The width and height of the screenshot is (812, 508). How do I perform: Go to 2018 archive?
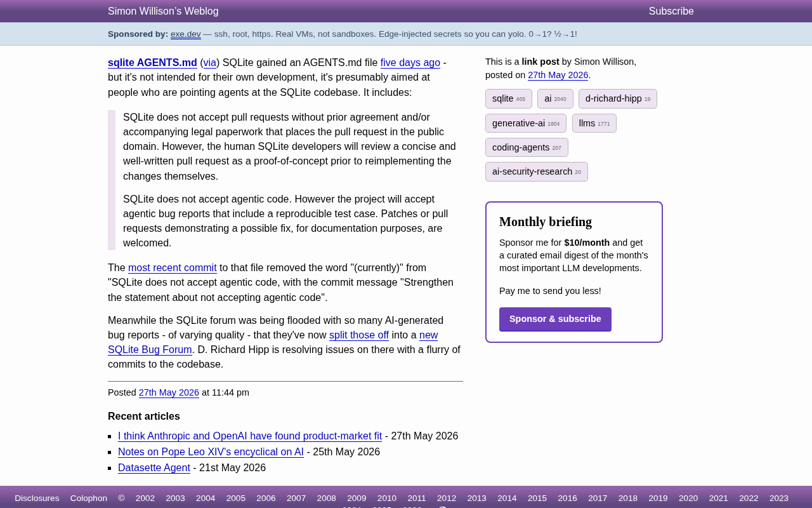628,498
